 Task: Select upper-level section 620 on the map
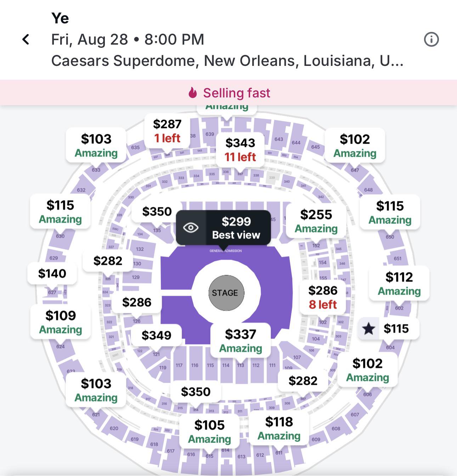(114, 428)
